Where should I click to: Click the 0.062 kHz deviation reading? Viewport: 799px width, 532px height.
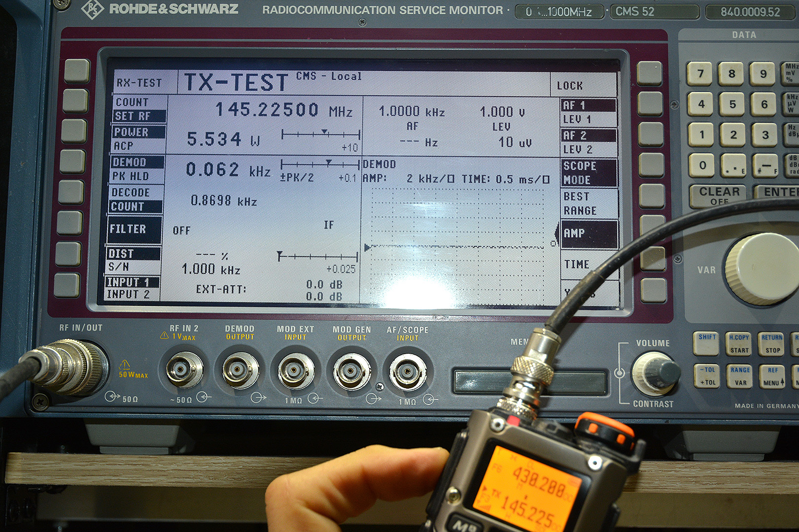pyautogui.click(x=228, y=170)
